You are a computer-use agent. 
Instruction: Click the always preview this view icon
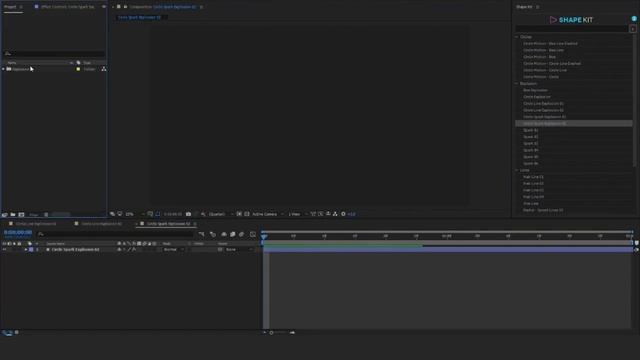click(x=112, y=214)
